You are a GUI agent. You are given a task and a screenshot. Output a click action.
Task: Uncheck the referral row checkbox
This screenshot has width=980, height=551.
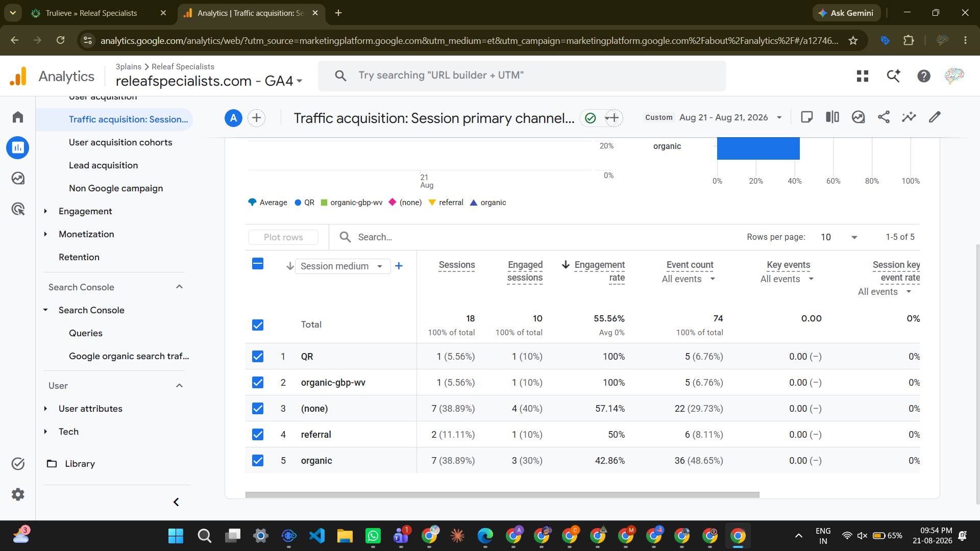pos(258,435)
